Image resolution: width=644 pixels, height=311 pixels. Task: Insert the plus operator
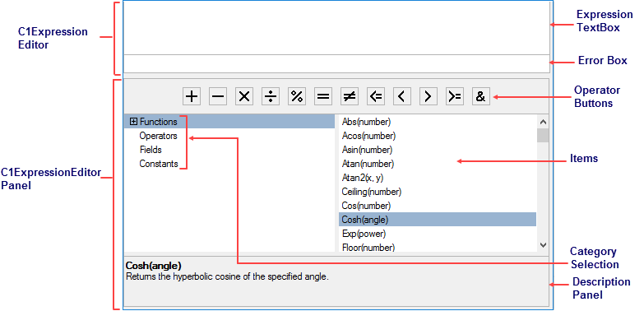[192, 96]
